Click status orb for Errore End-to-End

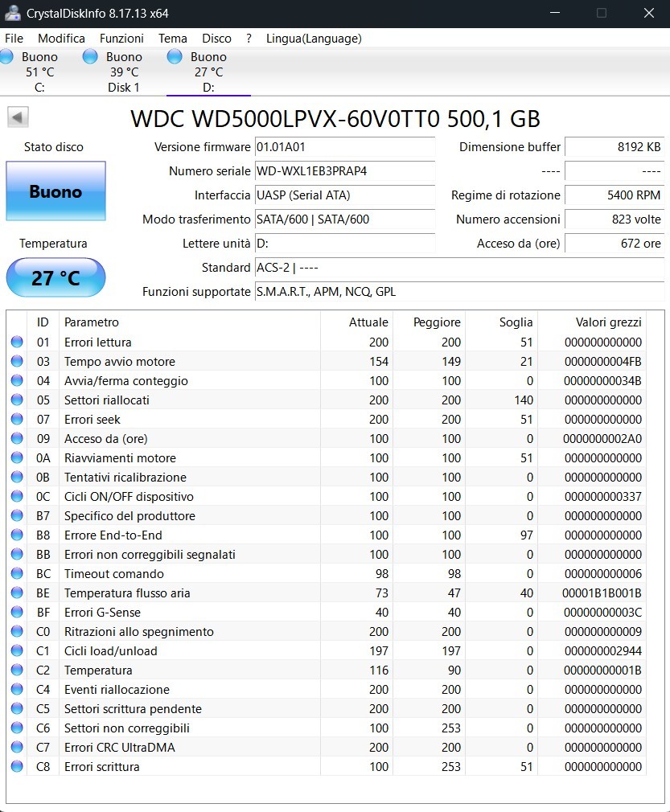(x=17, y=535)
